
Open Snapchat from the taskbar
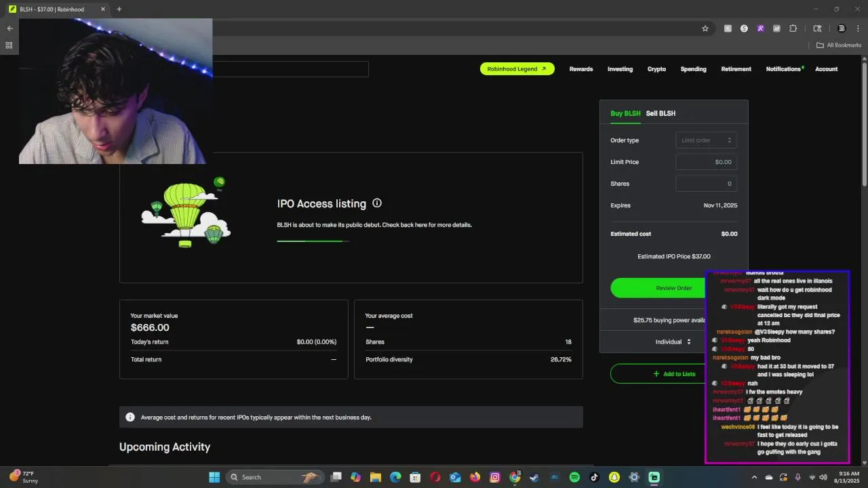click(x=614, y=477)
